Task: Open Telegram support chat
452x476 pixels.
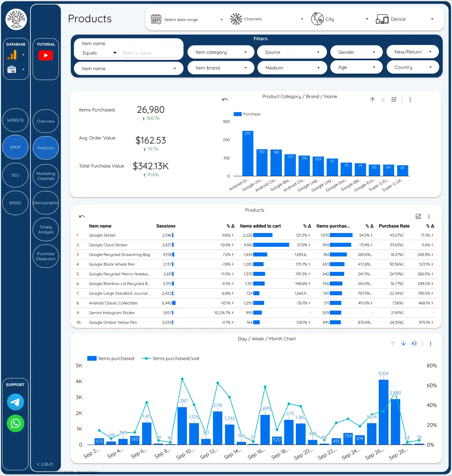Action: point(15,402)
